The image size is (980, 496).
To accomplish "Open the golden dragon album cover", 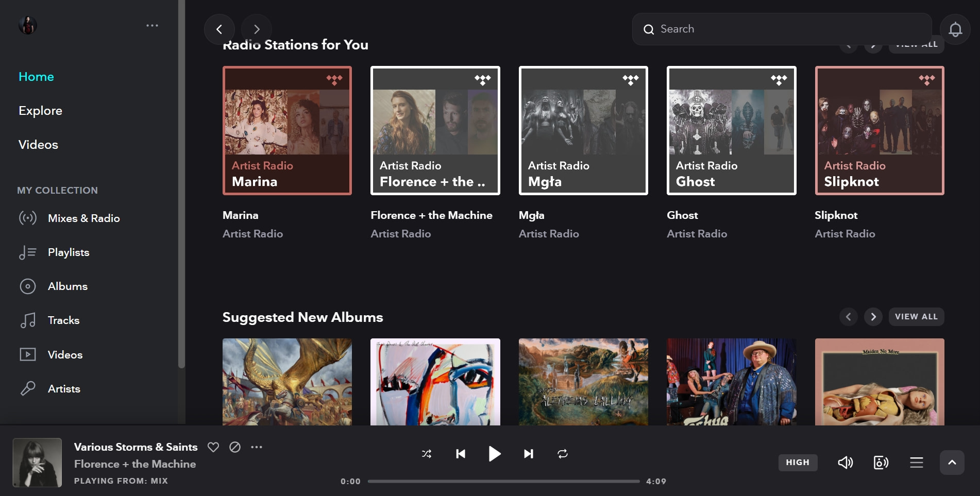I will tap(287, 382).
